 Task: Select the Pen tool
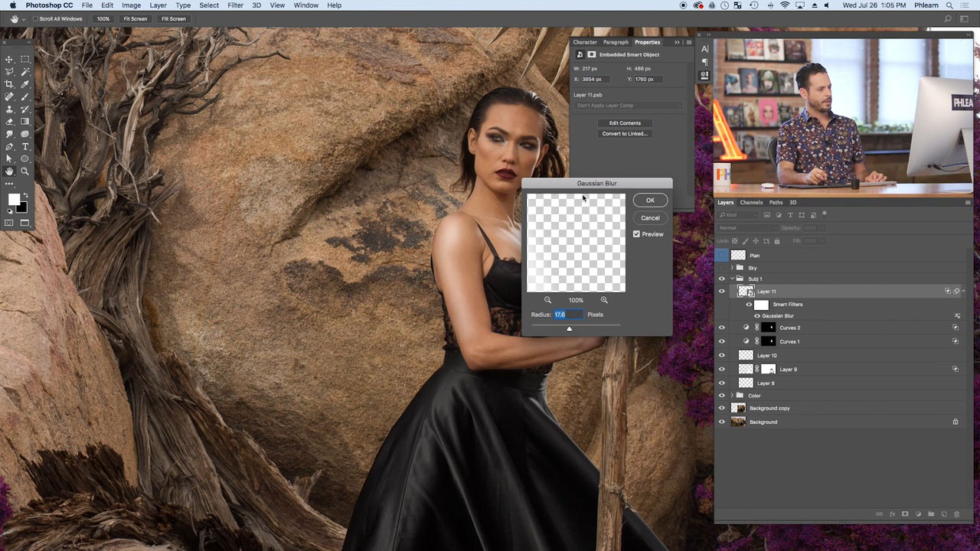pos(9,147)
